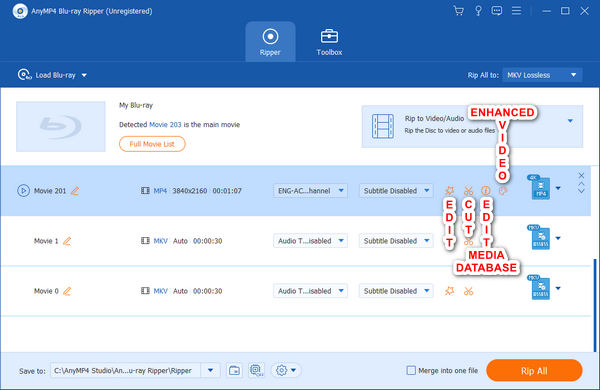
Task: Click the MKV format label of Movie 0
Action: 160,291
